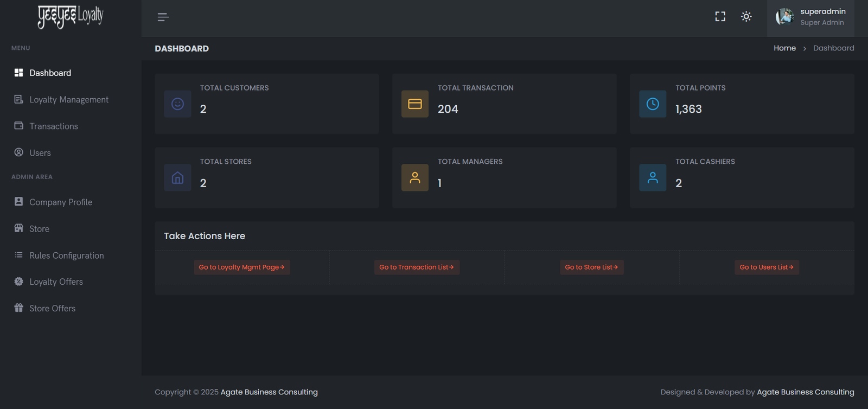Click the Total Customers smiley icon
The image size is (868, 409).
click(x=177, y=104)
